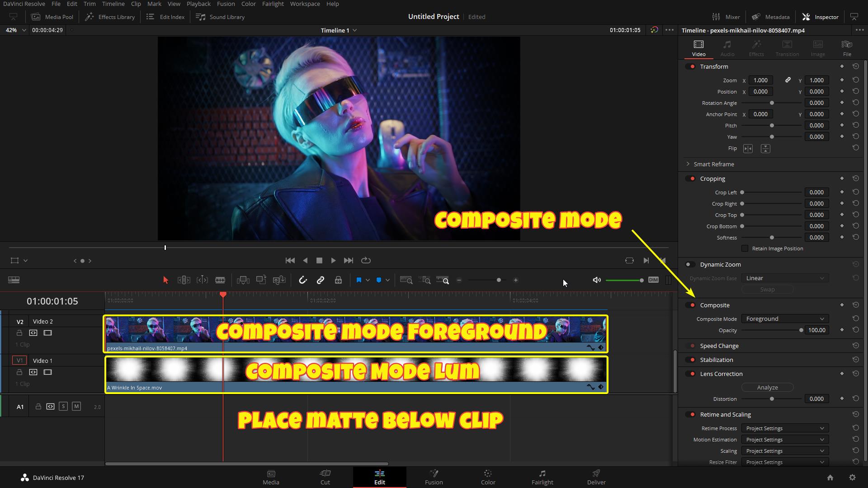
Task: Click the Analyze lens correction button
Action: click(767, 388)
